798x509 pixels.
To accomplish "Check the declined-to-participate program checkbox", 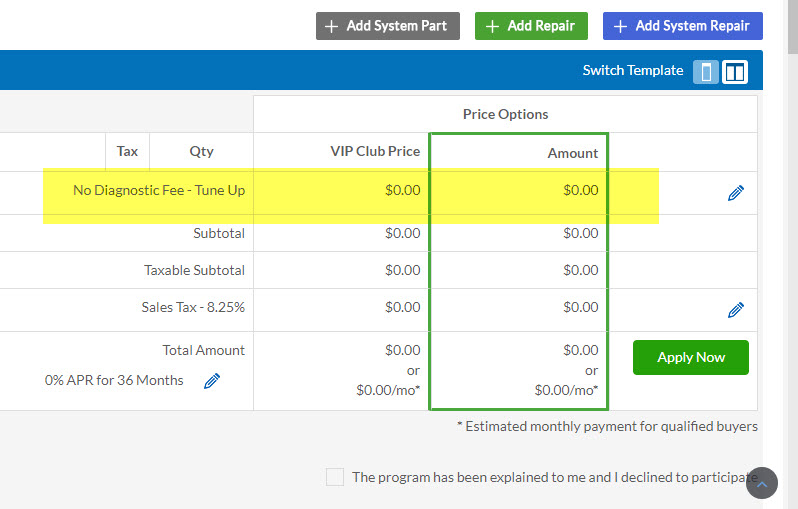I will 335,477.
